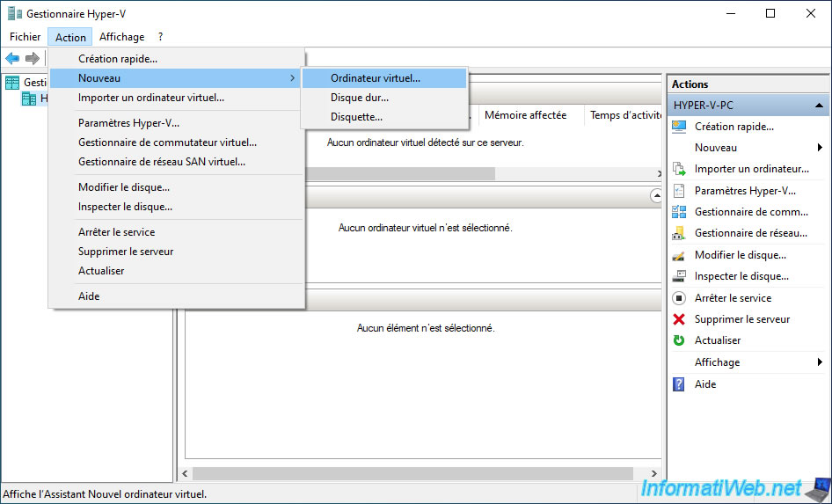This screenshot has height=504, width=832.
Task: Close the open Action menu header
Action: click(70, 37)
